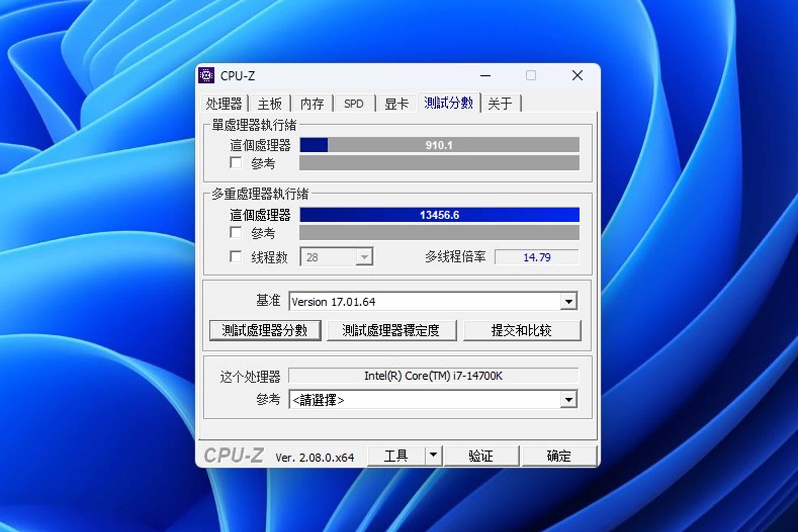Click the CPU-Z app icon in title bar
Viewport: 798px width, 532px height.
(206, 75)
